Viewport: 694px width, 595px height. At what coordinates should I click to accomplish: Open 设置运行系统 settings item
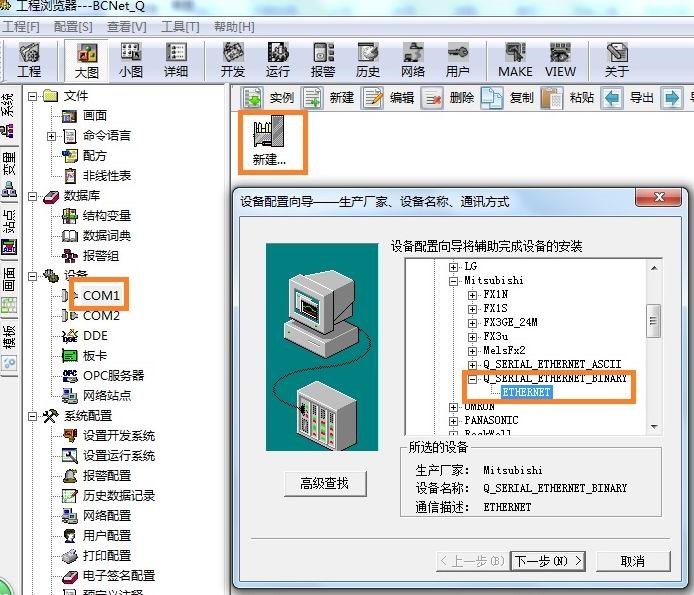pyautogui.click(x=119, y=456)
